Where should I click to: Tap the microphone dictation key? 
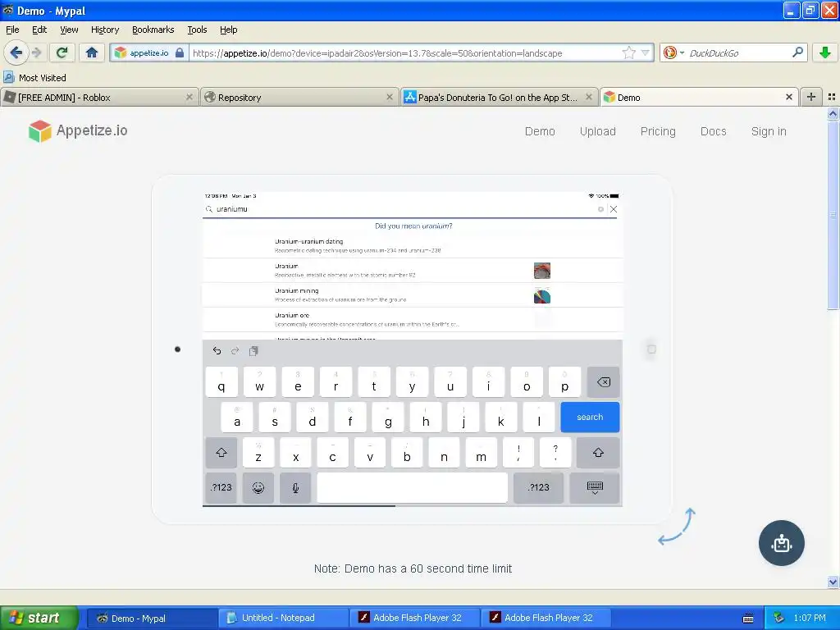point(295,487)
